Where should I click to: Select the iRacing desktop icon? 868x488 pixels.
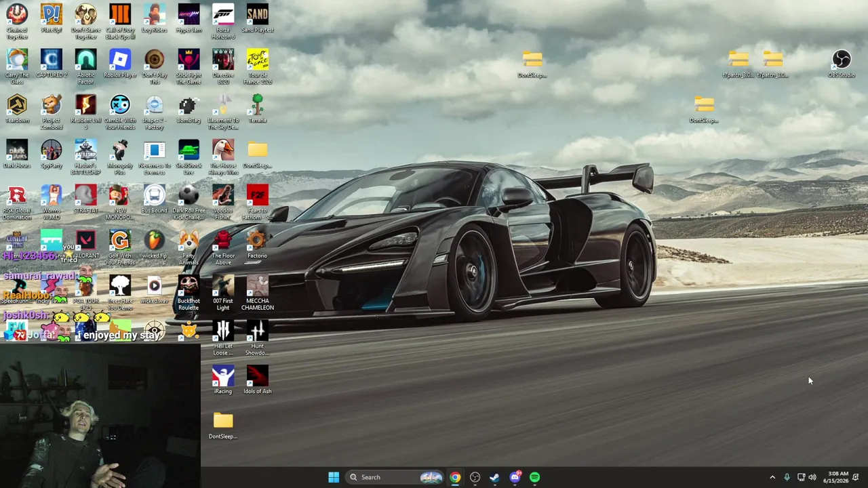(x=223, y=380)
